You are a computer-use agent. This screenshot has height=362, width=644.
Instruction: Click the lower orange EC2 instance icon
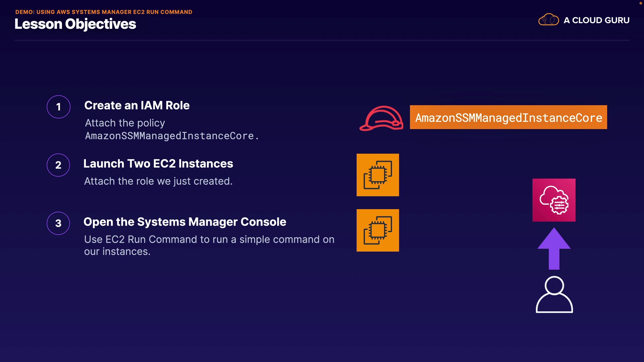tap(378, 230)
